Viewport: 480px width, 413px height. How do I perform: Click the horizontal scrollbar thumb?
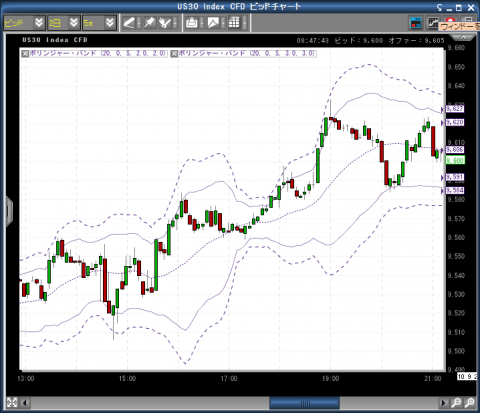tap(304, 403)
